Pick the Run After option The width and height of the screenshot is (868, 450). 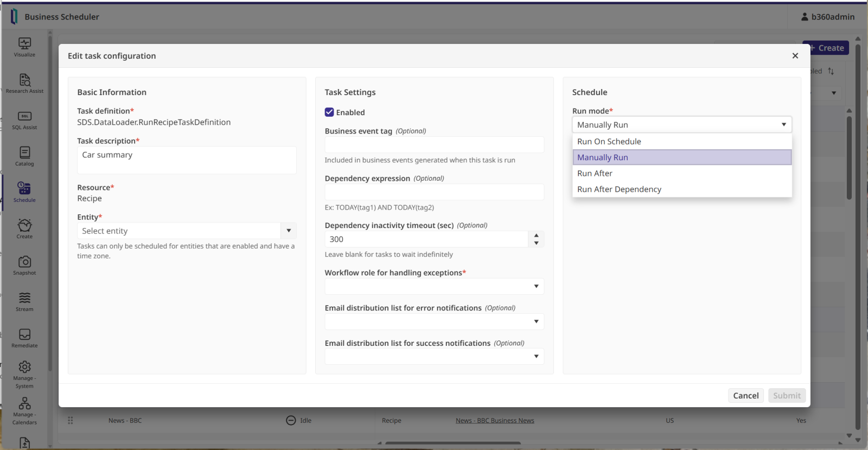(595, 174)
